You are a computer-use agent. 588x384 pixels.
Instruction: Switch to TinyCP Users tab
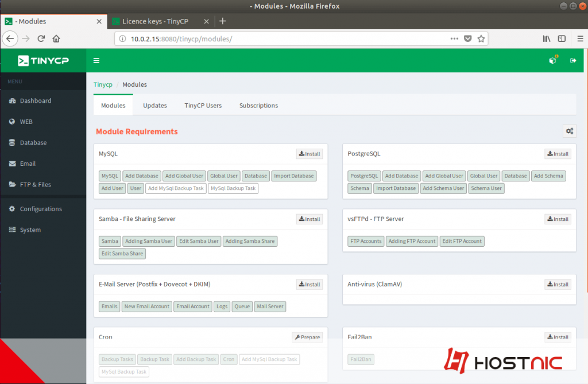pos(203,106)
